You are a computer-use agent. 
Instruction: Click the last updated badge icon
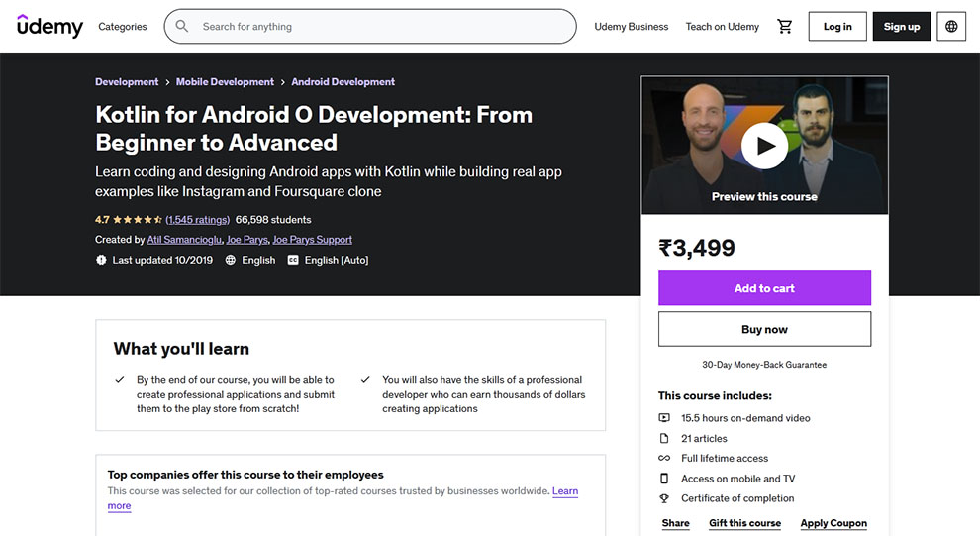pyautogui.click(x=101, y=260)
